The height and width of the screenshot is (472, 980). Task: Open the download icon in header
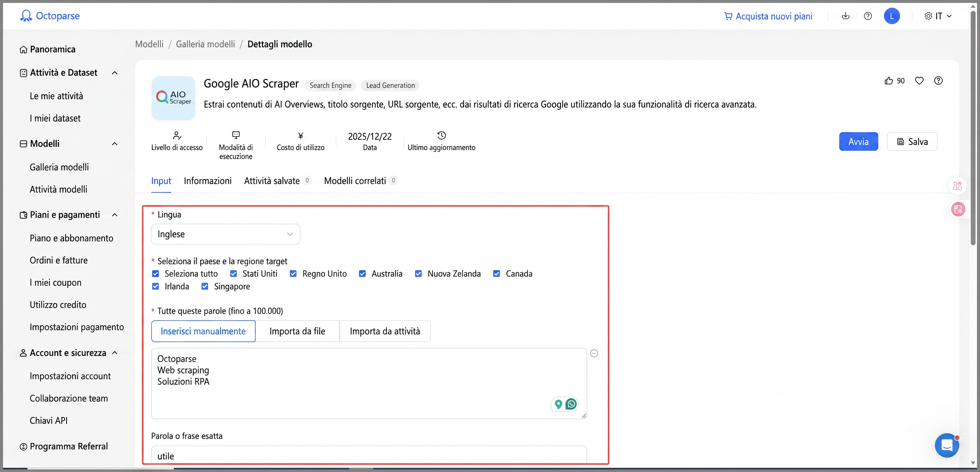[845, 15]
